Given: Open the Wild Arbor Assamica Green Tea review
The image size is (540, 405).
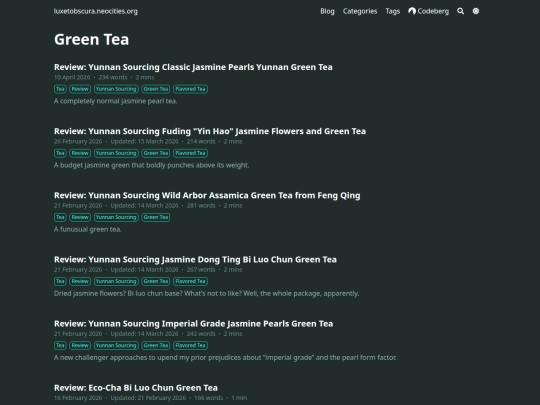Looking at the screenshot, I should (x=207, y=195).
